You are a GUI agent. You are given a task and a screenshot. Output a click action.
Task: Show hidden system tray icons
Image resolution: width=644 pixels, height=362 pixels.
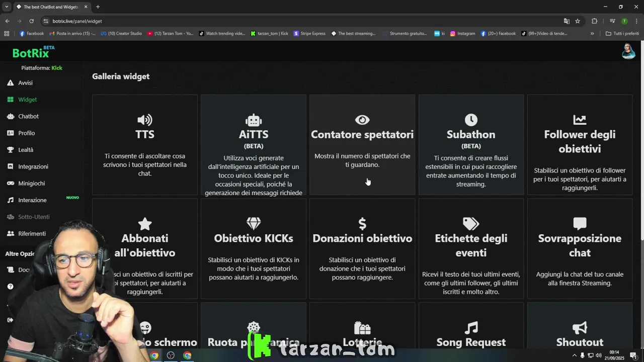coord(574,355)
